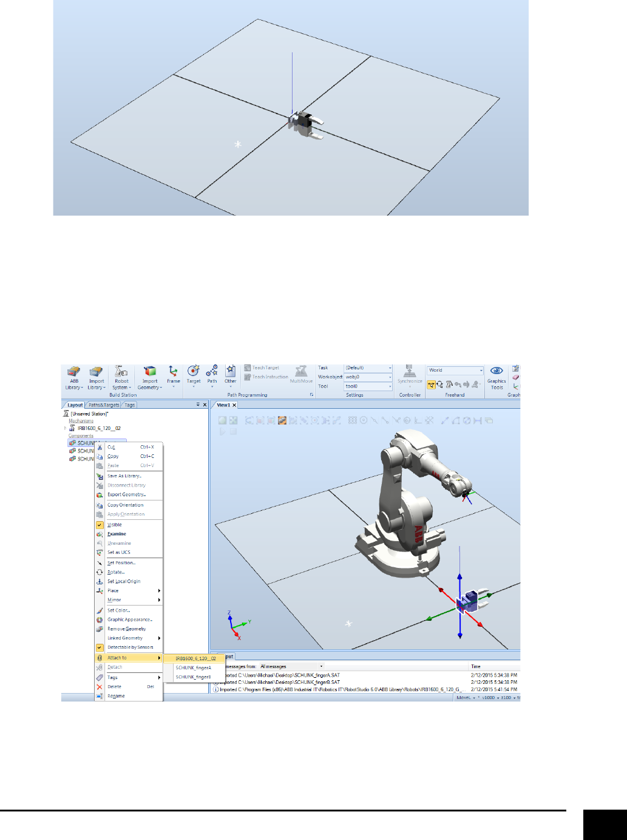
Task: Click the Set as UCS icon
Action: tap(100, 553)
